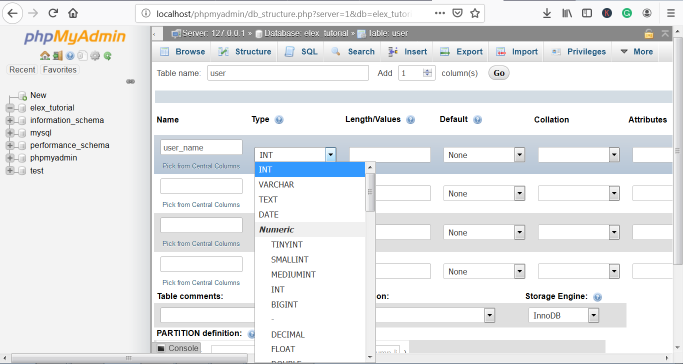This screenshot has height=364, width=683.
Task: Collapse the top menu bar arrow icon
Action: (x=665, y=34)
